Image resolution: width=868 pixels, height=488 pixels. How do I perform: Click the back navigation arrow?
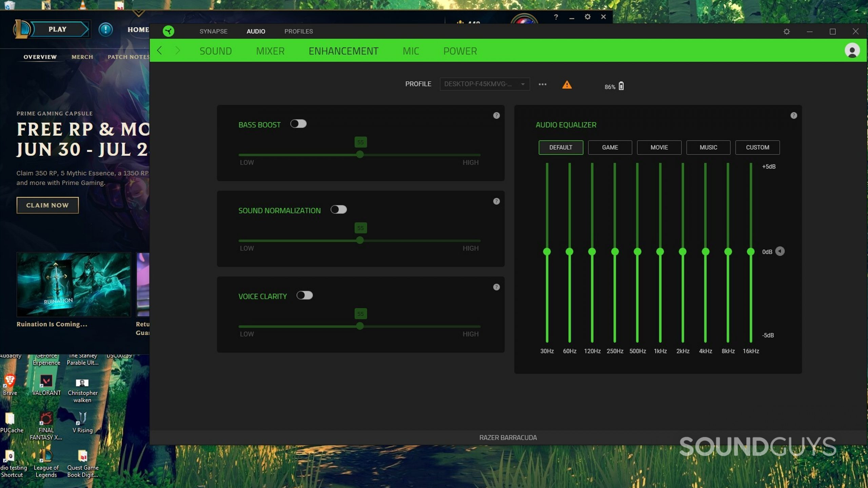point(160,50)
